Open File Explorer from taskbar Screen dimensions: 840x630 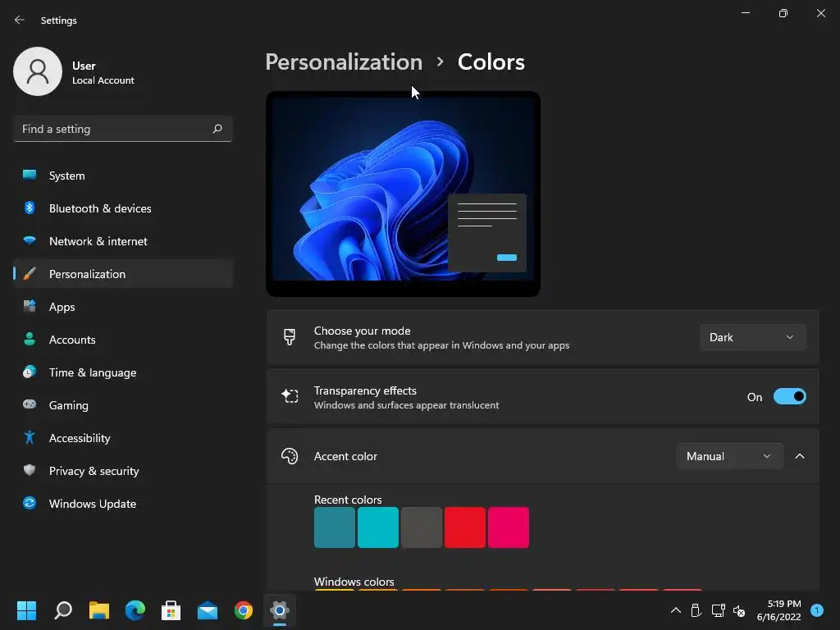(99, 610)
